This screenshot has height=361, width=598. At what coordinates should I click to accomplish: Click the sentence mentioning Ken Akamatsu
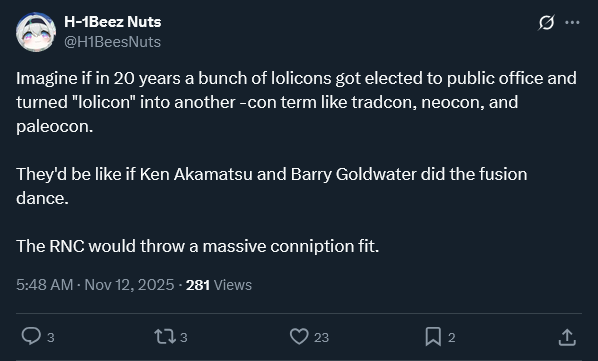tap(272, 186)
